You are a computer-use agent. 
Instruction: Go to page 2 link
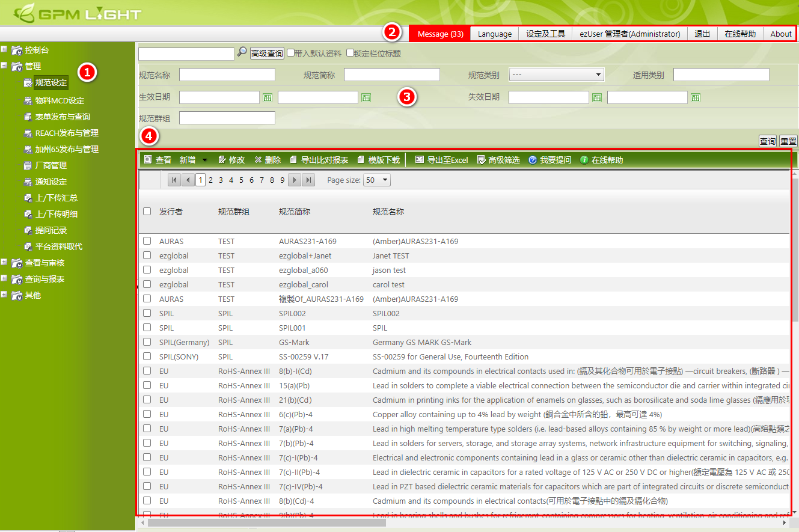(x=211, y=180)
